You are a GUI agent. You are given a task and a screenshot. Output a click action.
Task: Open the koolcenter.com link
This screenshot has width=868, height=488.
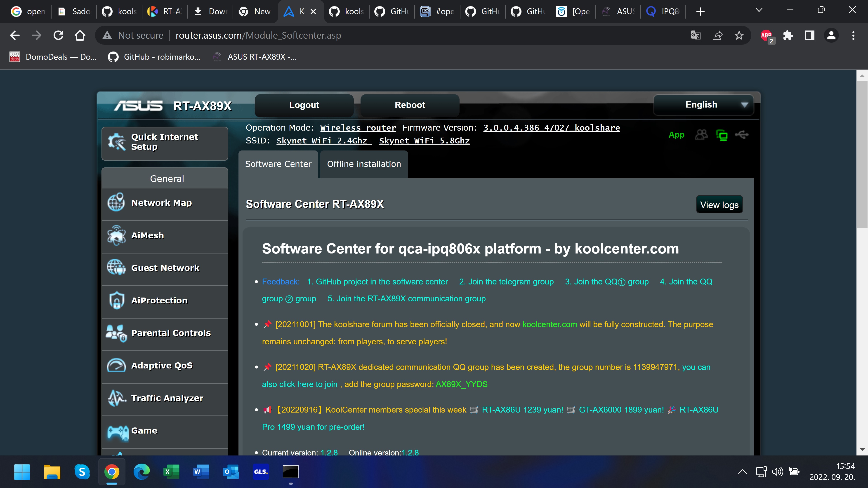(550, 324)
